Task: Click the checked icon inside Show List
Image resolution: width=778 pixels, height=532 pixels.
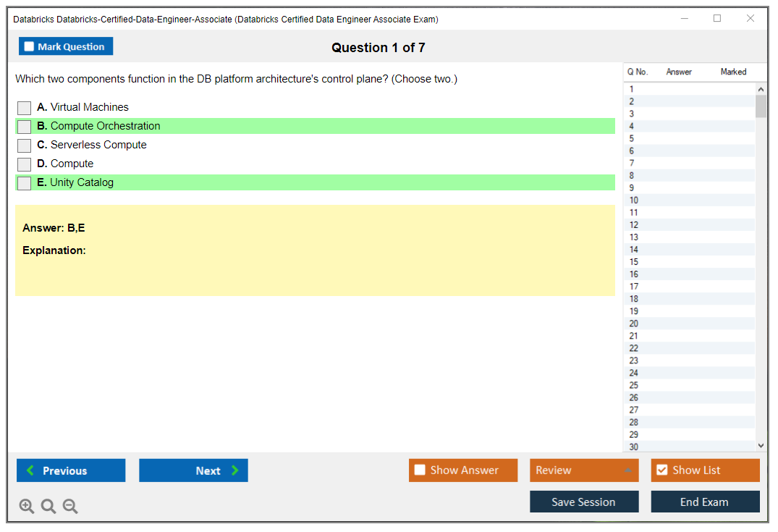Action: pyautogui.click(x=661, y=470)
